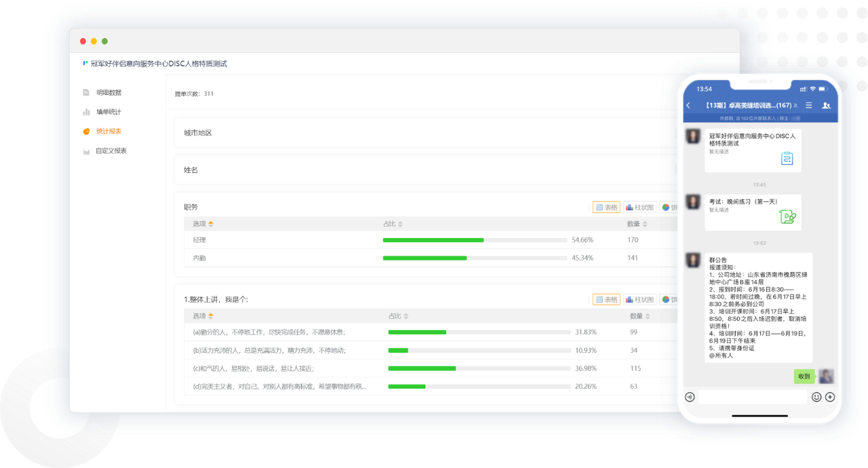
Task: Click the exam icon in 晚间练习 card
Action: pos(787,217)
